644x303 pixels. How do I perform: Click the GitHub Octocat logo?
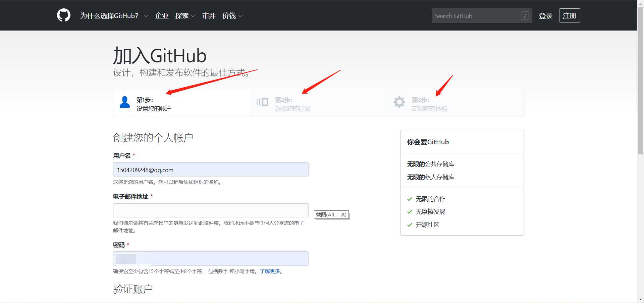[64, 15]
